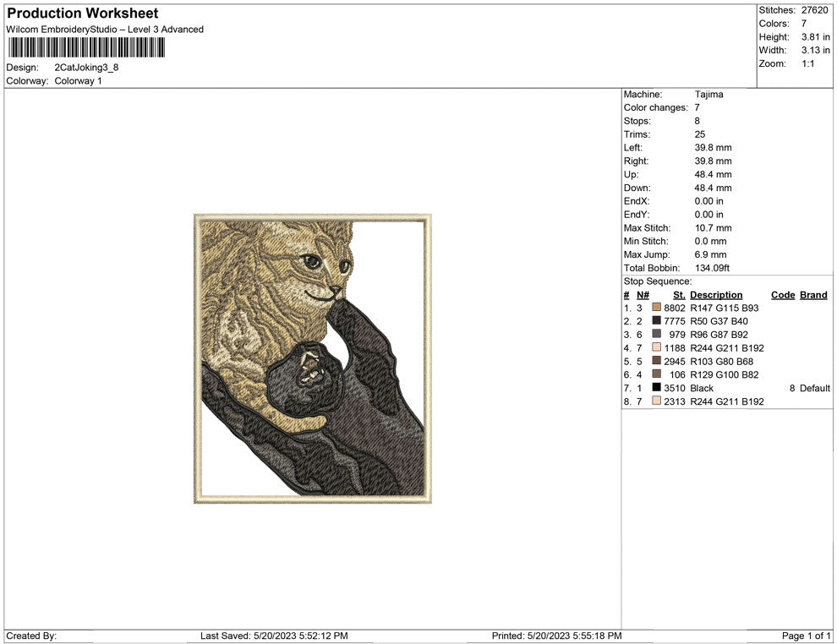Click the 106 tan-brown thread swatch
The image size is (837, 644).
click(x=657, y=374)
